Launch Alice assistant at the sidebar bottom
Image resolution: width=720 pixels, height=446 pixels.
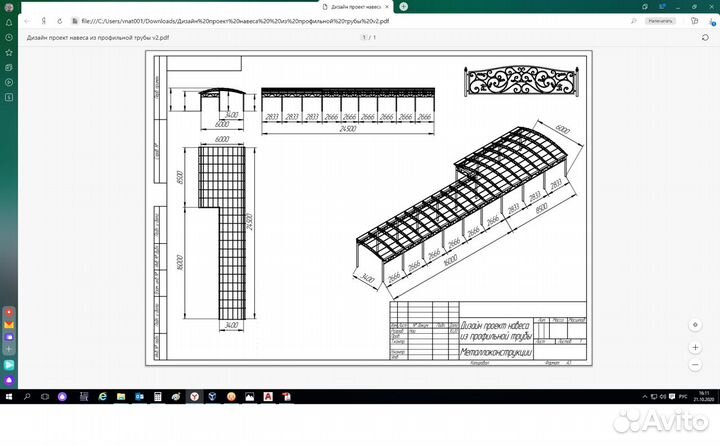pos(9,380)
